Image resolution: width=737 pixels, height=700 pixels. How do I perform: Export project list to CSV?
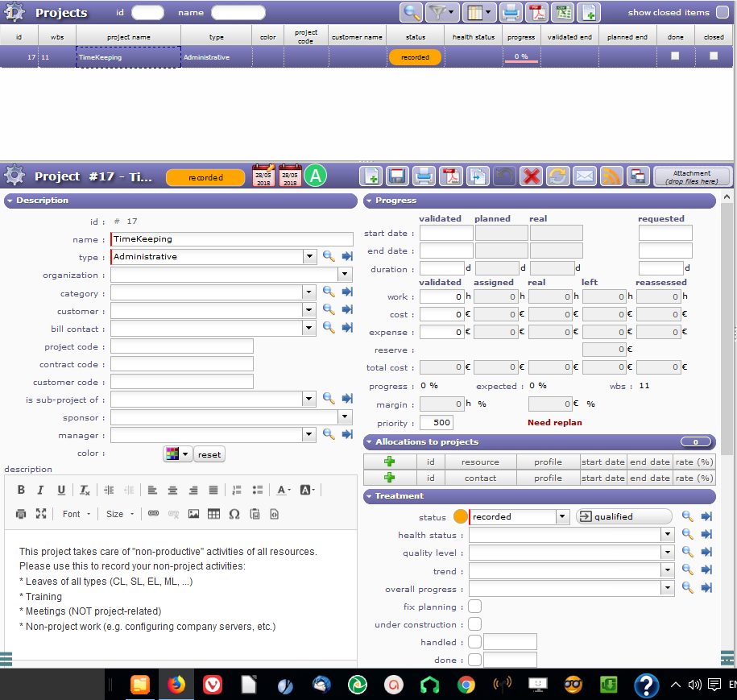click(x=564, y=12)
